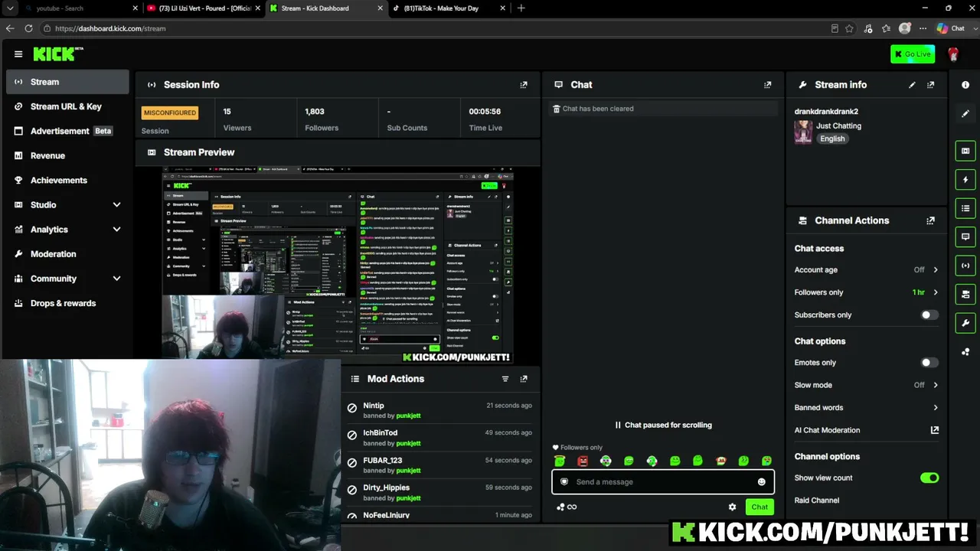Toggle the chat bubble widget in right rail
Screen dimensions: 980x551
click(x=965, y=236)
